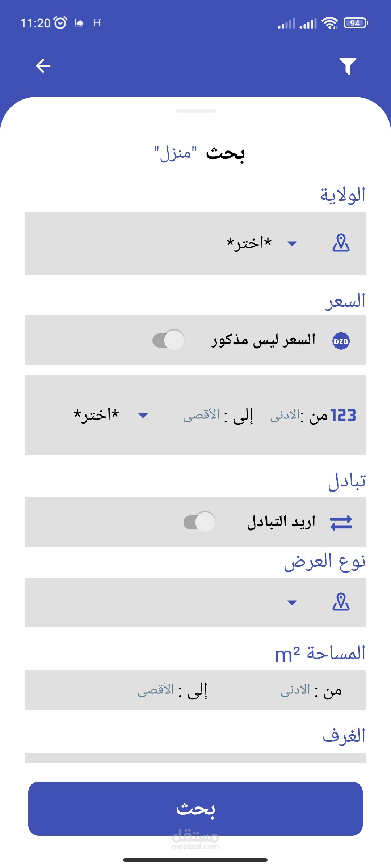Screen dimensions: 391x868
Task: Tap the 123 number icon in price range
Action: coord(343,416)
